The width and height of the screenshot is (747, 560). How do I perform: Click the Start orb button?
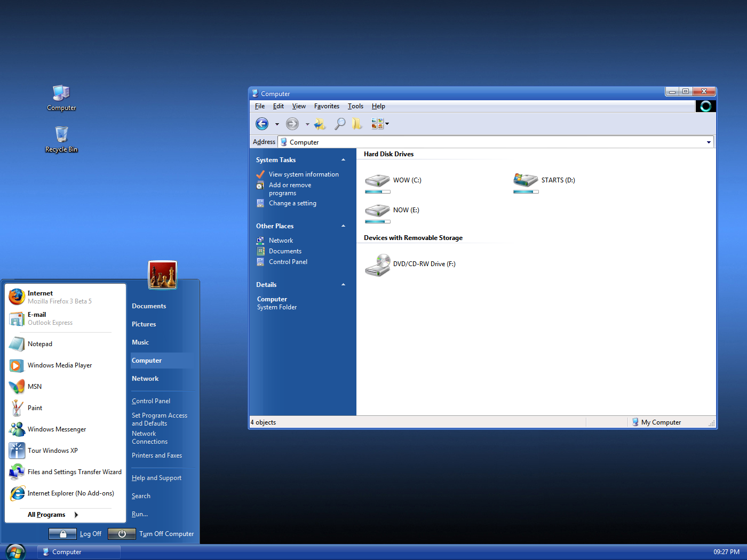15,552
